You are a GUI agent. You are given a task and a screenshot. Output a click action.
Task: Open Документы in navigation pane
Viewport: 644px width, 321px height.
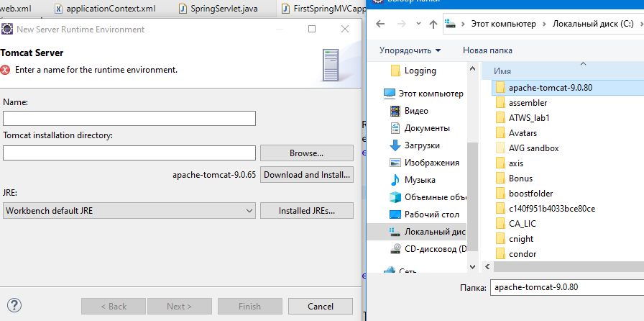point(419,128)
